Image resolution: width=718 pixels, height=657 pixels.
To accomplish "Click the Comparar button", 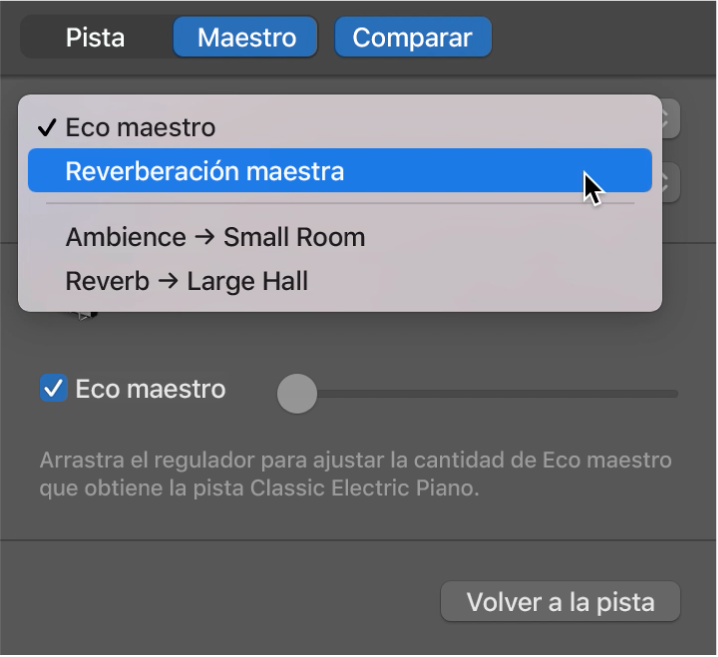I will tap(413, 37).
